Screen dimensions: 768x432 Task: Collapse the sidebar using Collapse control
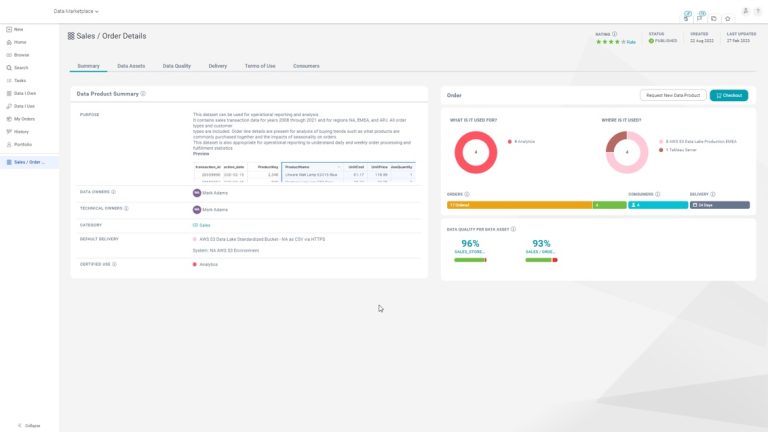29,426
